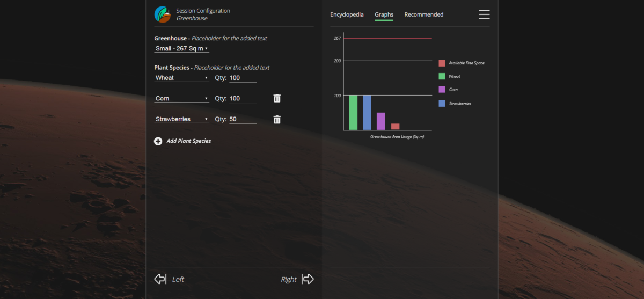Image resolution: width=644 pixels, height=299 pixels.
Task: Click the Corn quantity field
Action: pyautogui.click(x=243, y=99)
